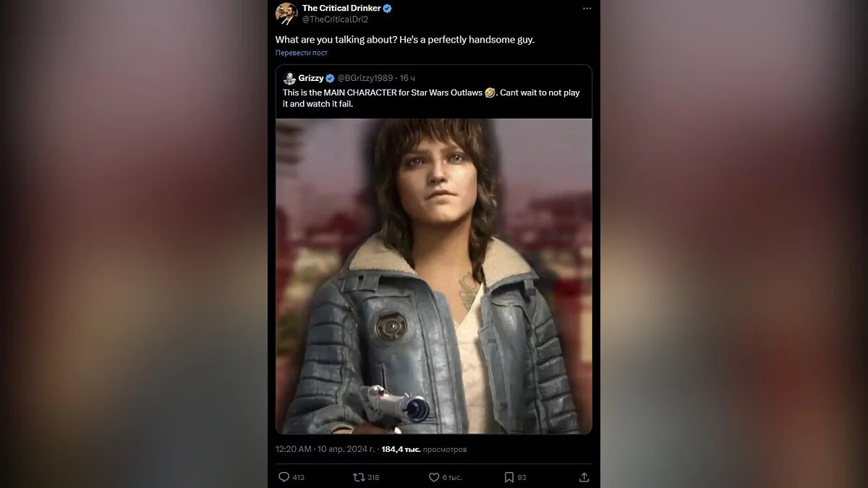Open quoted post text about Star Wars Outlaws

click(x=431, y=98)
